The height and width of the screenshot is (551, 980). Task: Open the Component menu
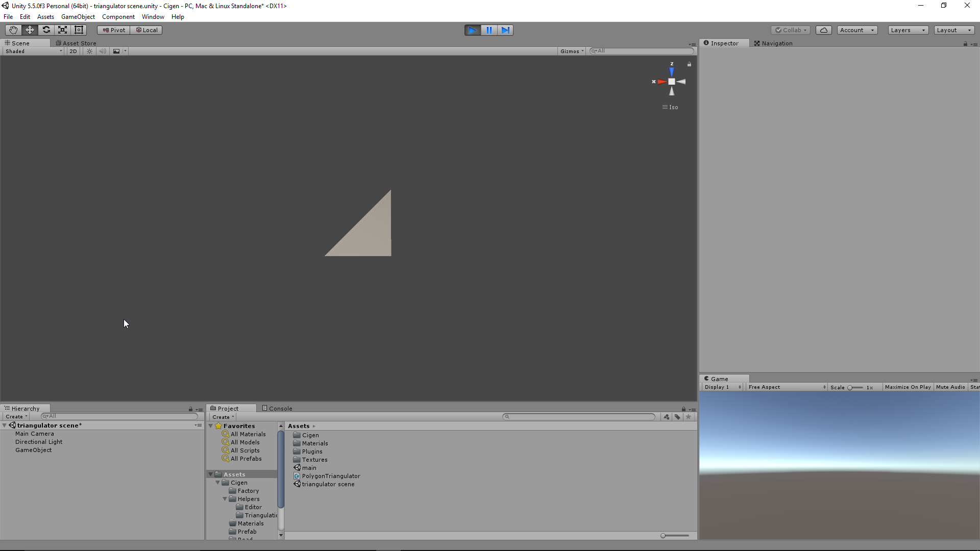pyautogui.click(x=118, y=17)
